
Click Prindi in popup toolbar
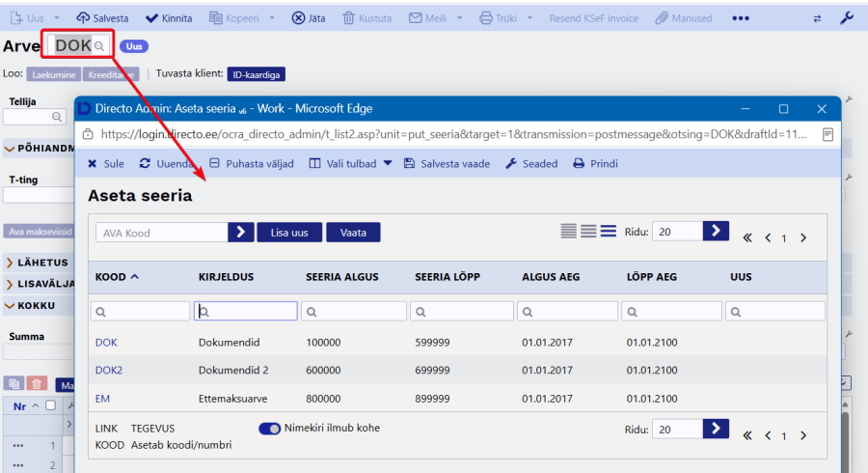point(596,164)
